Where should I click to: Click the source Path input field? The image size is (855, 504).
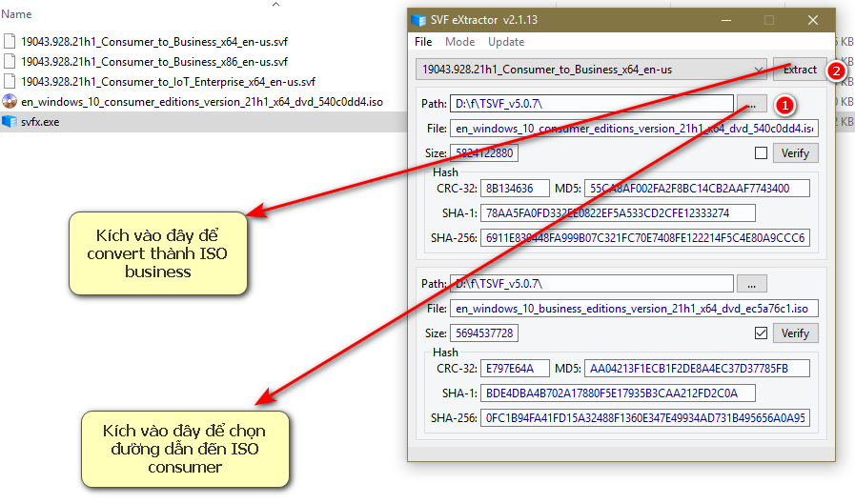592,104
